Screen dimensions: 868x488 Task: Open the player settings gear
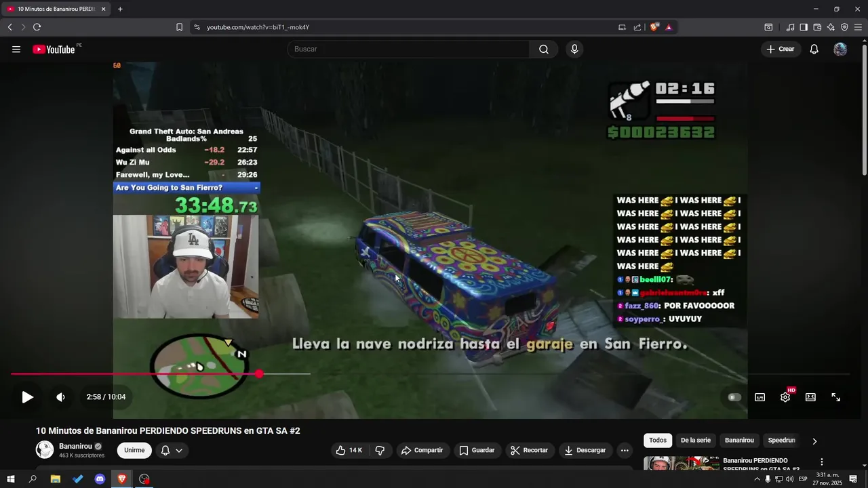785,397
